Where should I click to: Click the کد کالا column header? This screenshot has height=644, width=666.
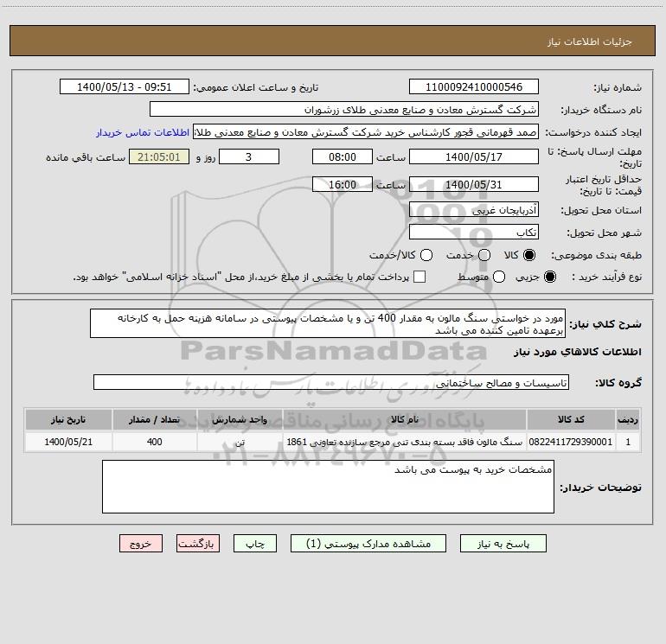tap(571, 419)
